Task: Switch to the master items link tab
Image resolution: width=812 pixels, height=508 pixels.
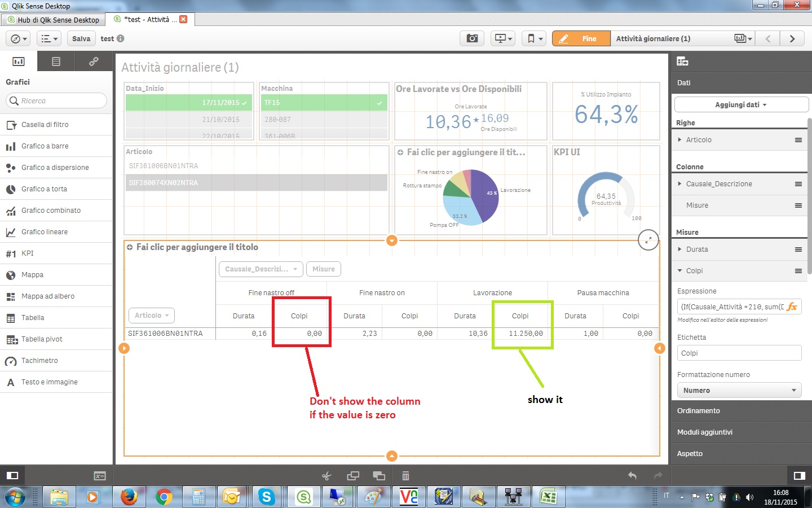Action: point(94,62)
